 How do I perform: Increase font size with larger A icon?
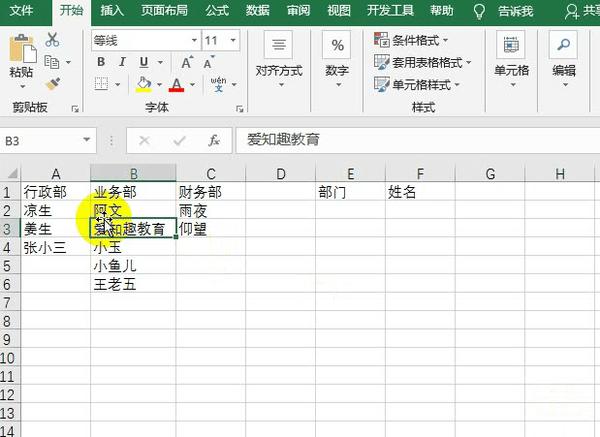187,62
